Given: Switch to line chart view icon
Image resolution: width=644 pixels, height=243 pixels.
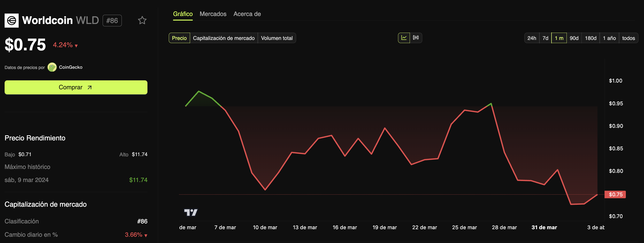Looking at the screenshot, I should (404, 38).
